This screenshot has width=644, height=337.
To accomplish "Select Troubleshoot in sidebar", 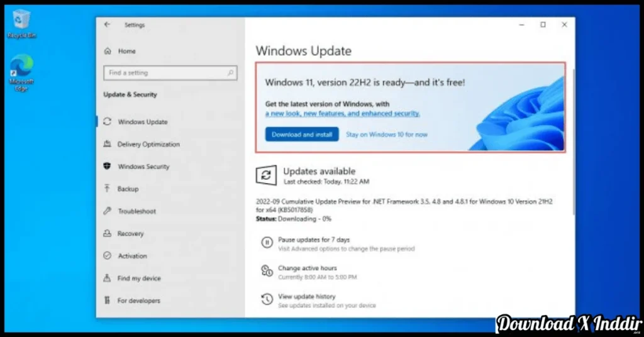I will [136, 211].
